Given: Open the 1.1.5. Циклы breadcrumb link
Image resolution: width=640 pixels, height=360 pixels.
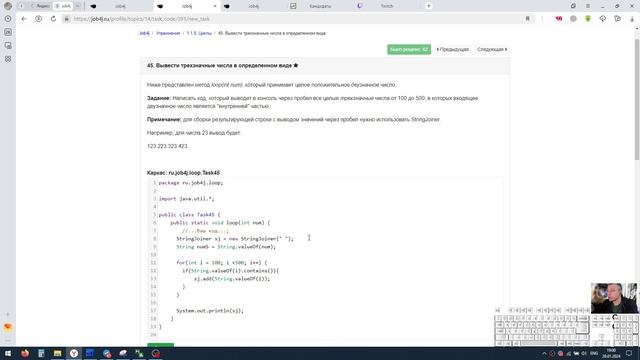Looking at the screenshot, I should 199,33.
